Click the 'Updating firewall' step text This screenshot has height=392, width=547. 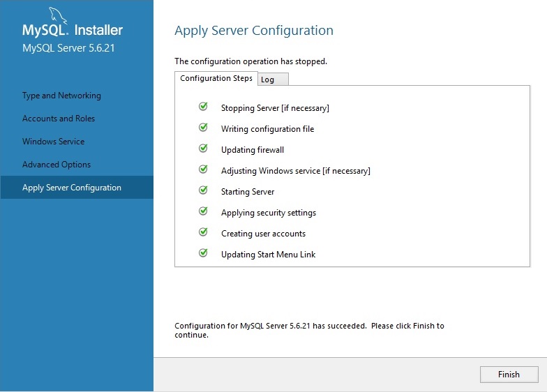coord(253,150)
